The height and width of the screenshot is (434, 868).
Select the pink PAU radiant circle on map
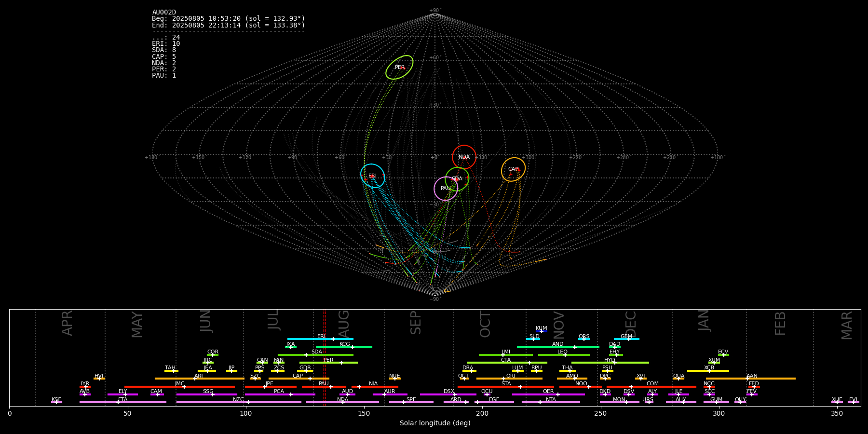pyautogui.click(x=446, y=188)
